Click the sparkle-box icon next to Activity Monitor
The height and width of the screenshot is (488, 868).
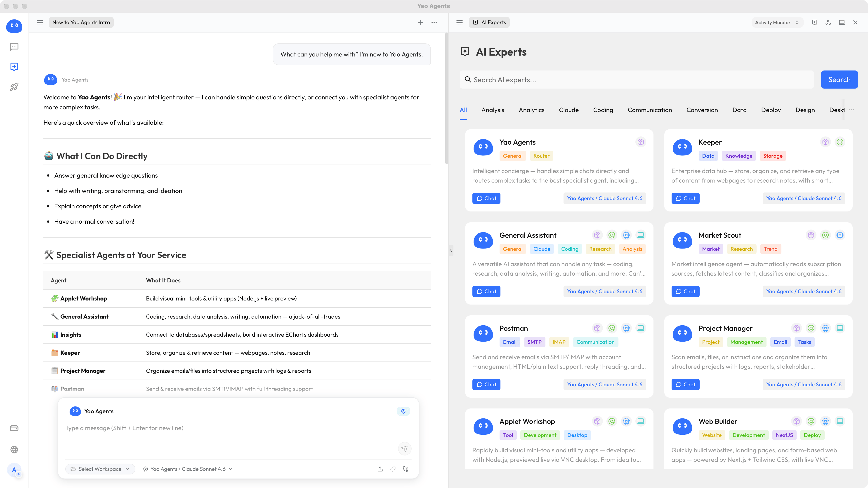point(814,22)
